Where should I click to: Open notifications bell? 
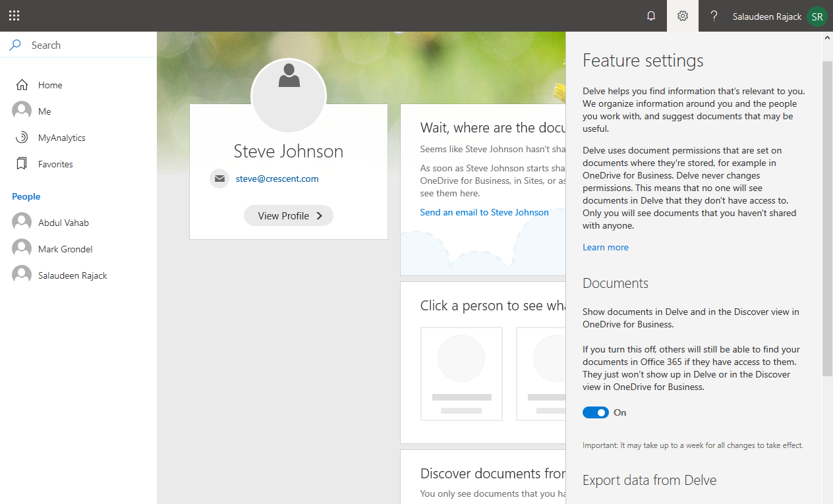pyautogui.click(x=651, y=16)
